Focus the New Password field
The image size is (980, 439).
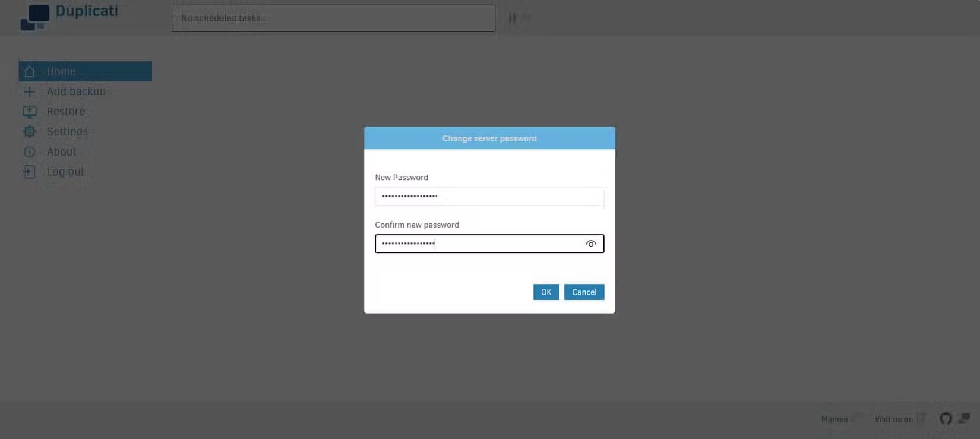click(x=489, y=197)
